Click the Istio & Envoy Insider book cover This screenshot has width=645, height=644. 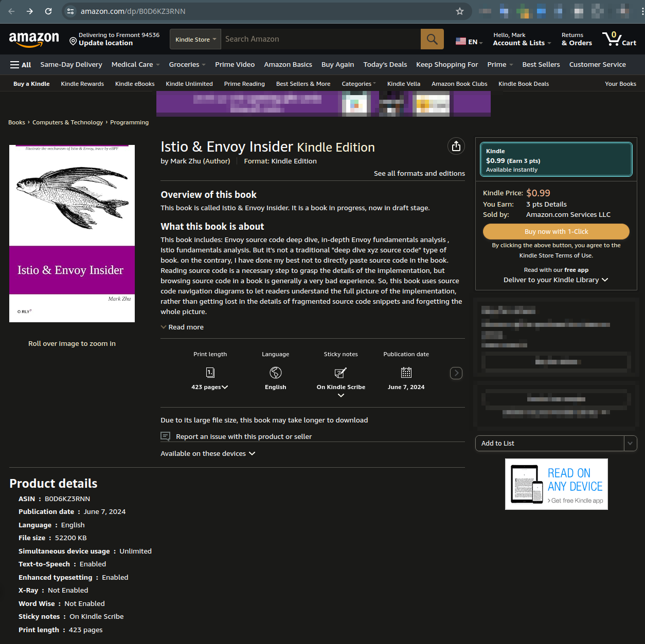click(72, 233)
